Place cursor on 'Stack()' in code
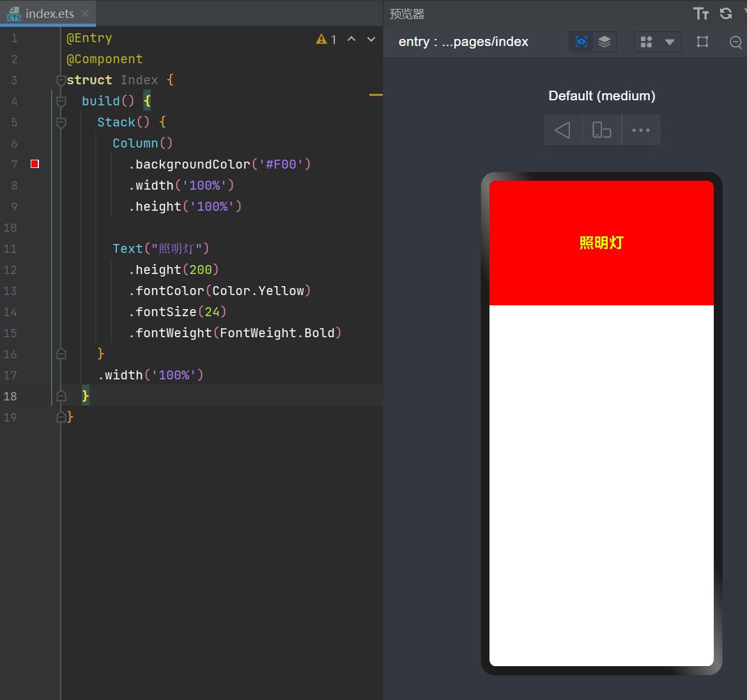This screenshot has height=700, width=747. tap(123, 123)
